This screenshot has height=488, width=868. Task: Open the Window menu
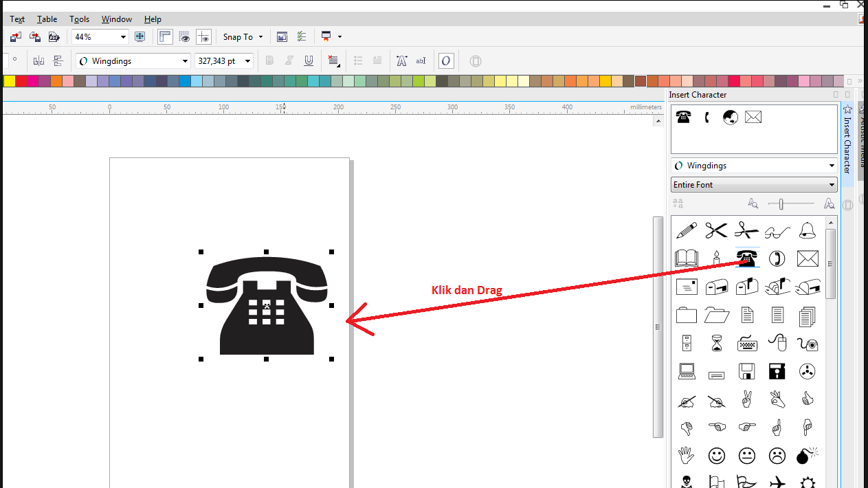click(116, 19)
